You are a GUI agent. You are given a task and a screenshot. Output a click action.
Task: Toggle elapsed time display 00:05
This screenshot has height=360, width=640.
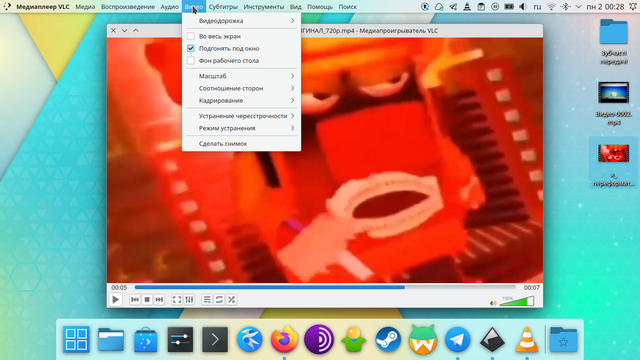coord(119,287)
